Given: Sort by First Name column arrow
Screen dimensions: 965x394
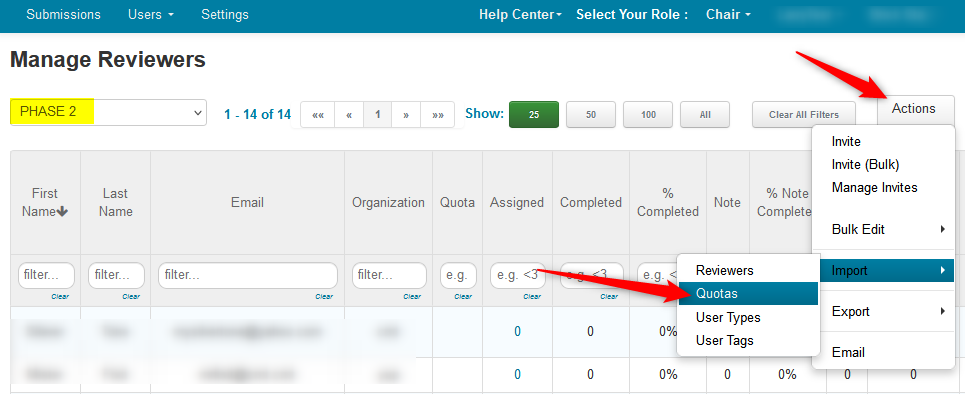Looking at the screenshot, I should click(x=62, y=212).
